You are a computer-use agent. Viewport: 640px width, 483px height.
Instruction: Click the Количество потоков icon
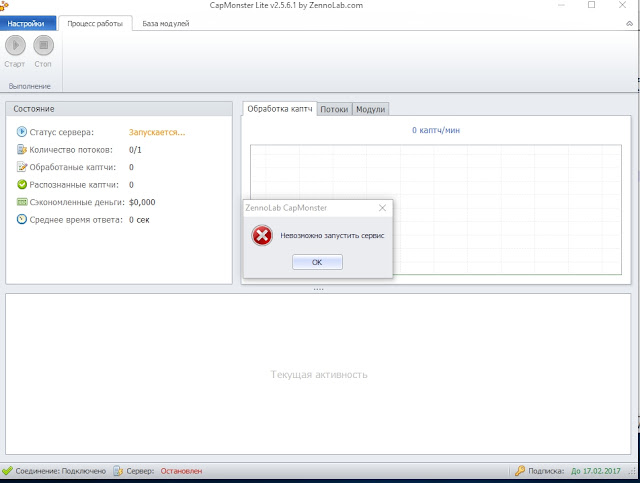[22, 149]
